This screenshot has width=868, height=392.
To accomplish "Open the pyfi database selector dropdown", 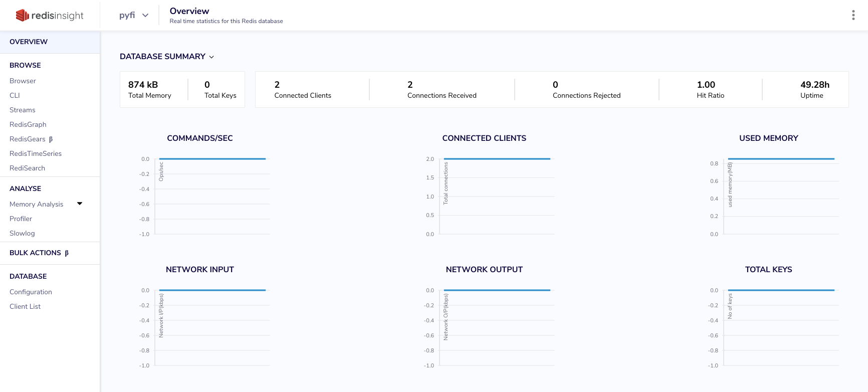I will (x=134, y=15).
